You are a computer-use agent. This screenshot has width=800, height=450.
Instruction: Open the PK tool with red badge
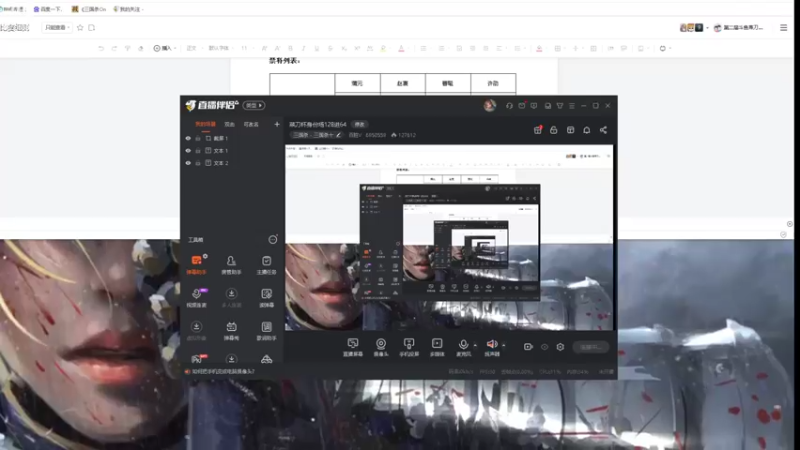(197, 359)
